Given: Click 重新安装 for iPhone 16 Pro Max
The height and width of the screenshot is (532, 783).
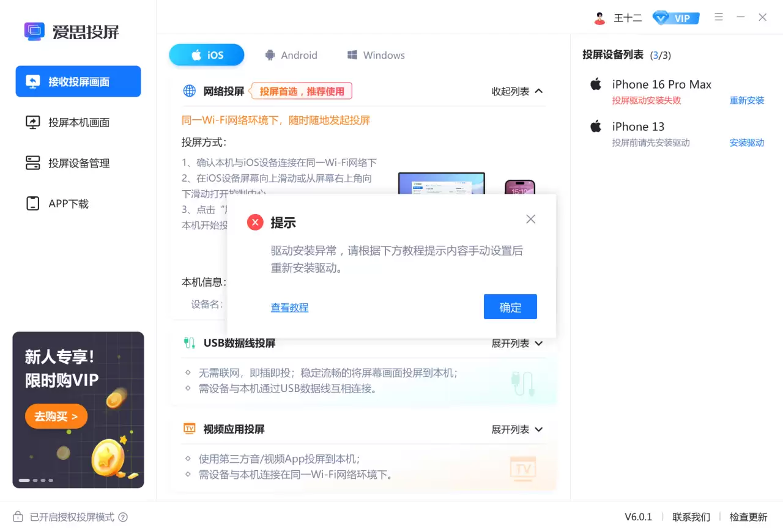Looking at the screenshot, I should pyautogui.click(x=746, y=100).
